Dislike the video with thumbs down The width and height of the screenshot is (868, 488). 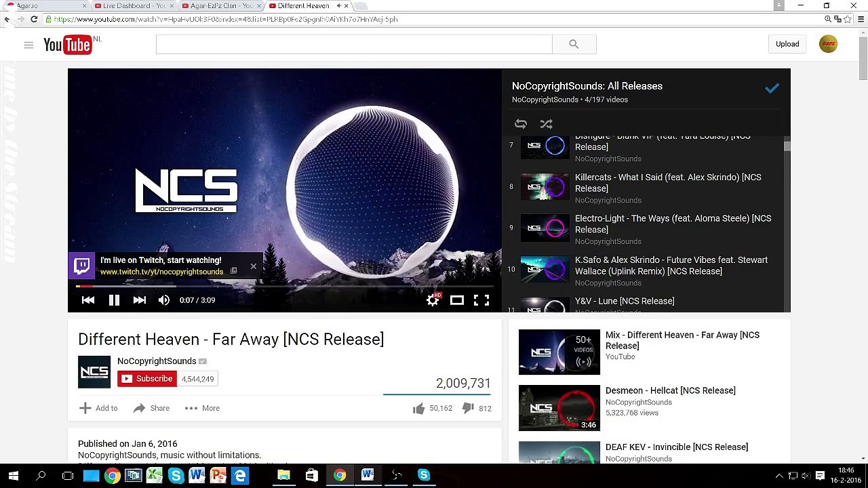(467, 408)
